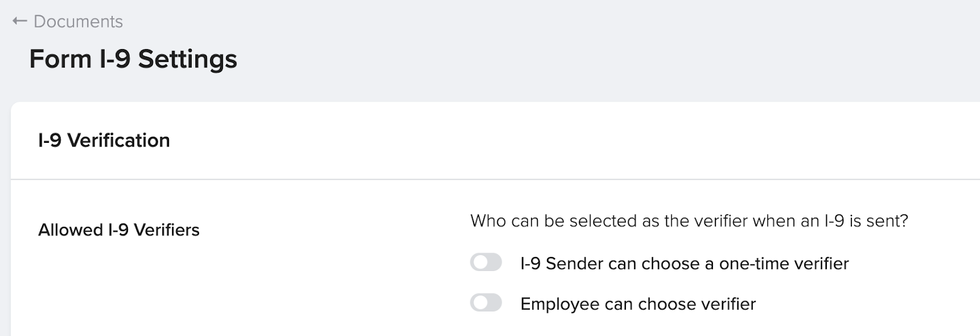Click the Allowed I-9 Verifiers setting label
The image size is (980, 336).
pyautogui.click(x=119, y=230)
